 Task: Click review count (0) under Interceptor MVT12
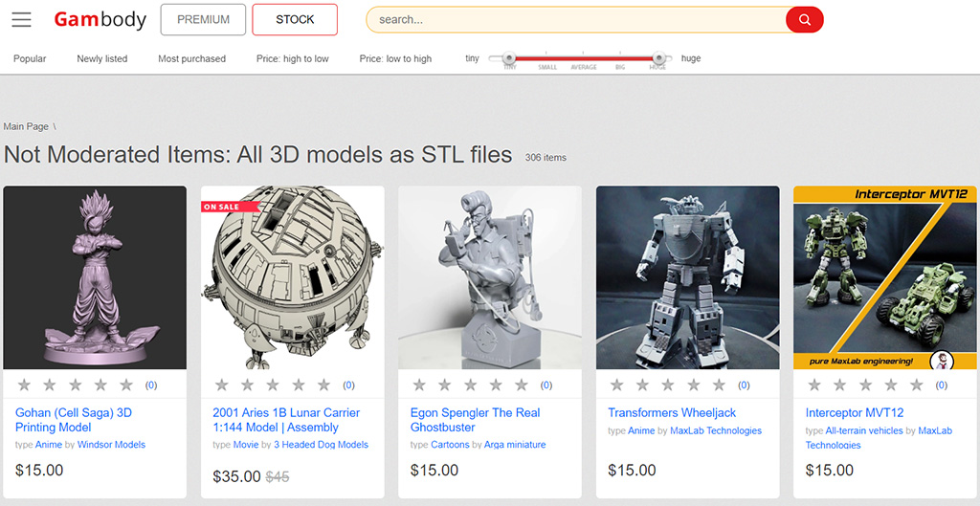[942, 385]
